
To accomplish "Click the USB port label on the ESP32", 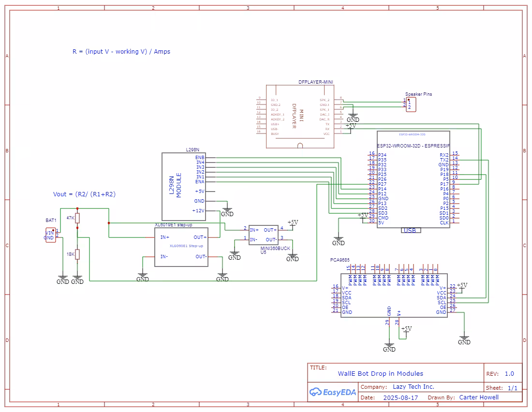I will click(410, 231).
